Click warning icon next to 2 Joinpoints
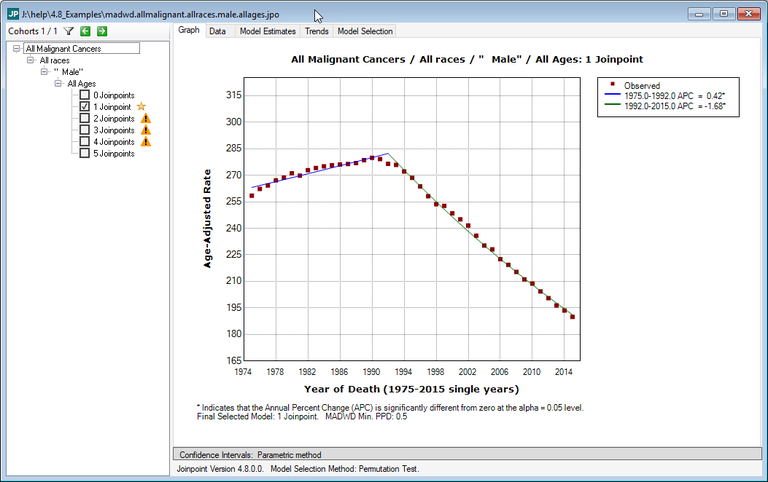 [146, 118]
